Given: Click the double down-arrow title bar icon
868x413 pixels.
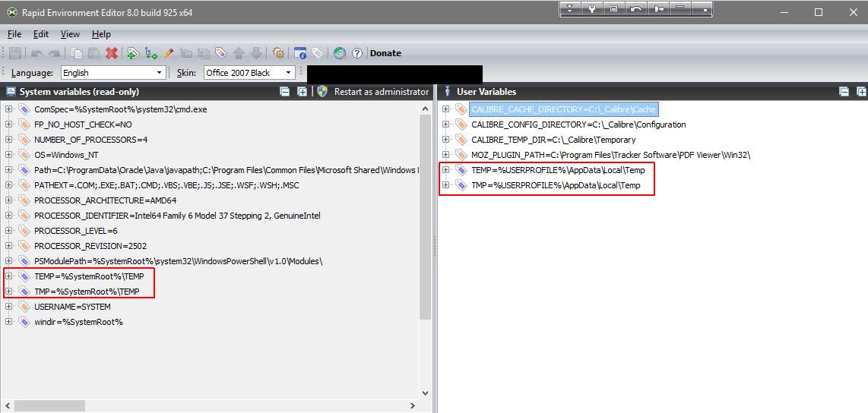Looking at the screenshot, I should click(570, 9).
